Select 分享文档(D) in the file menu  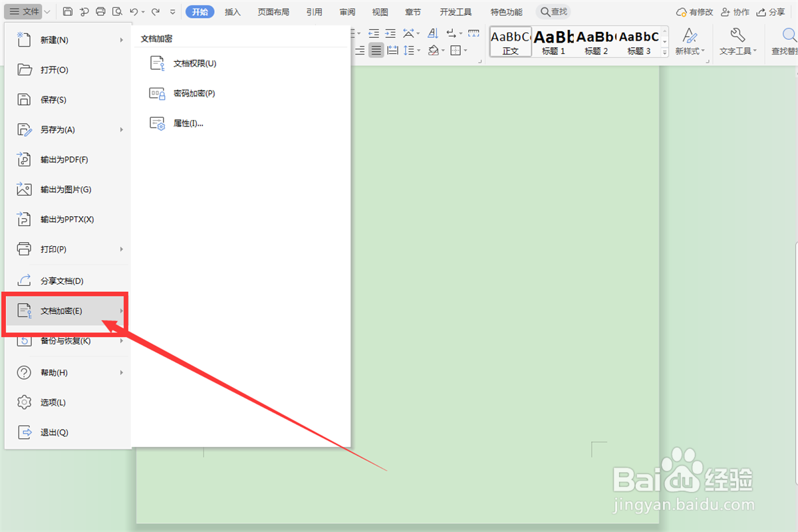click(x=68, y=281)
